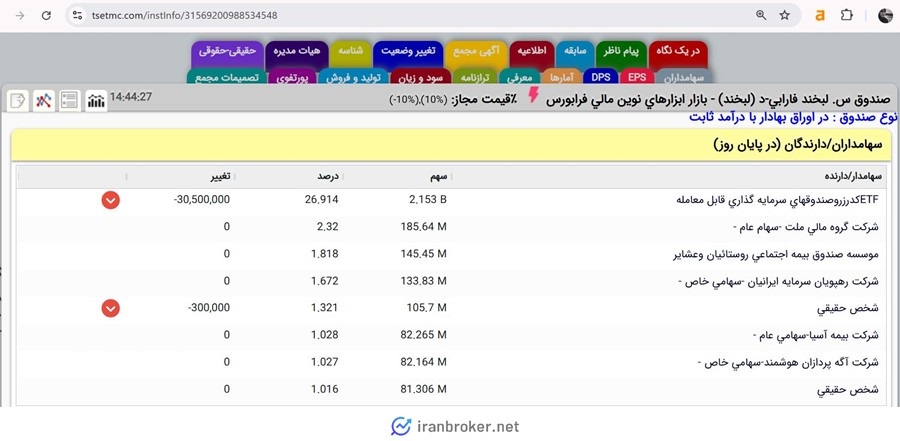The image size is (900, 441).
Task: Click the 1.027 percent value
Action: click(x=324, y=362)
